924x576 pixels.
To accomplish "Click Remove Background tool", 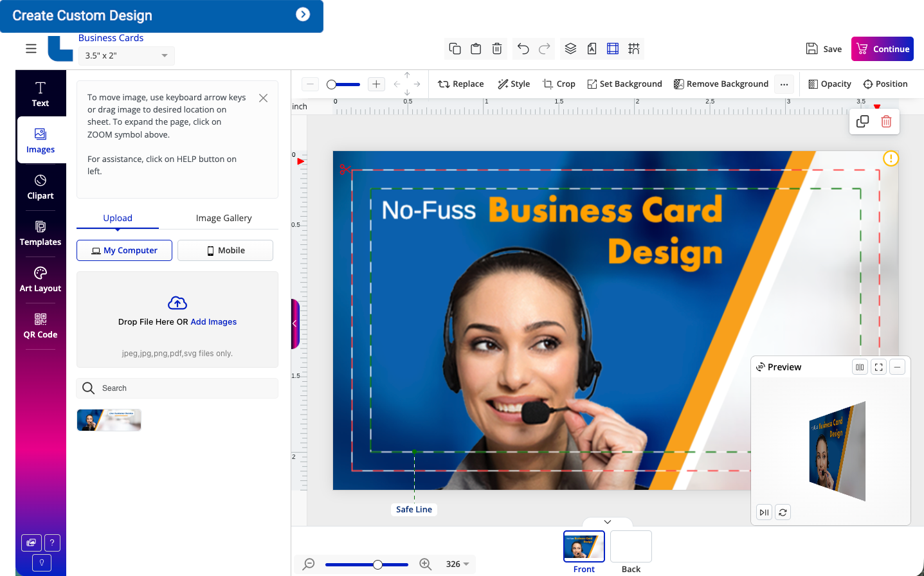I will point(721,84).
